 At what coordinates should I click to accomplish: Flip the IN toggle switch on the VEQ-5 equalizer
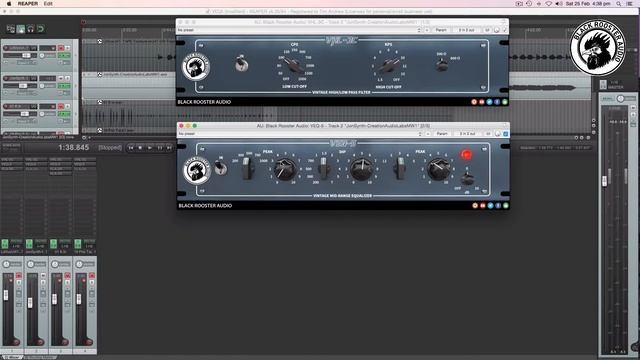pyautogui.click(x=221, y=168)
